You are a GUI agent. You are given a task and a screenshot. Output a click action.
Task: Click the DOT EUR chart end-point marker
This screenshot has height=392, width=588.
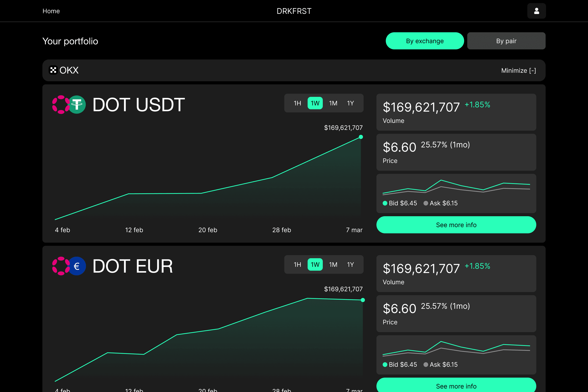363,300
